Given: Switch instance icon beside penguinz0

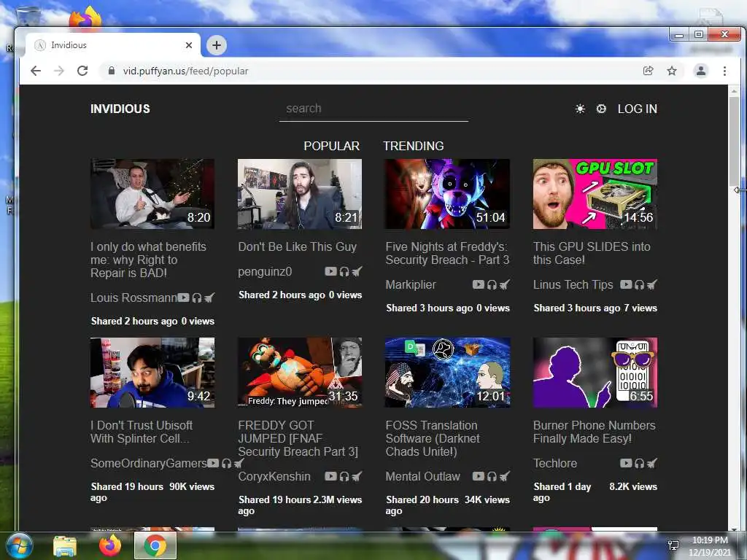Looking at the screenshot, I should (356, 272).
